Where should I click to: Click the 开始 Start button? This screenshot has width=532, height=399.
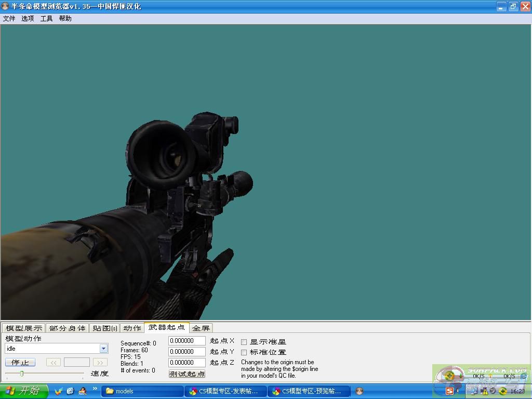24,391
